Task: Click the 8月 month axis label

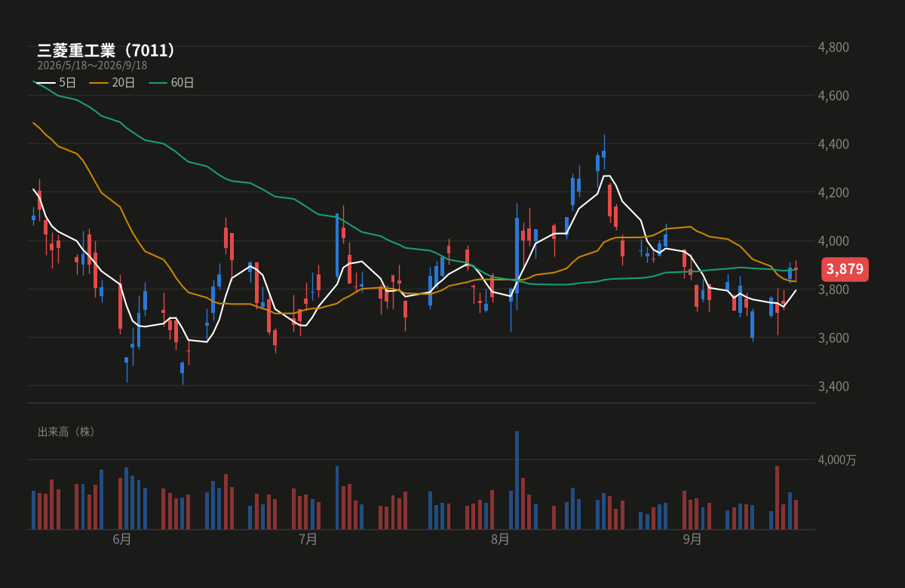Action: pyautogui.click(x=500, y=539)
